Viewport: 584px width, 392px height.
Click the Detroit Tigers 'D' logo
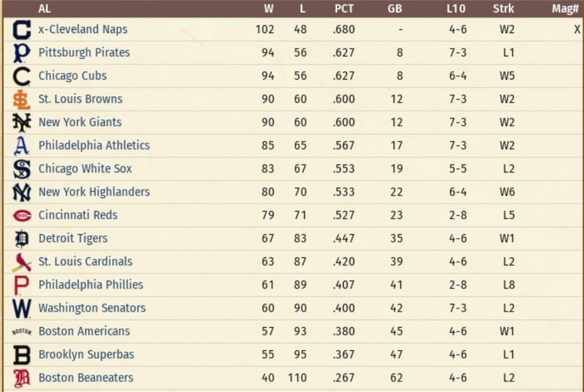click(22, 239)
